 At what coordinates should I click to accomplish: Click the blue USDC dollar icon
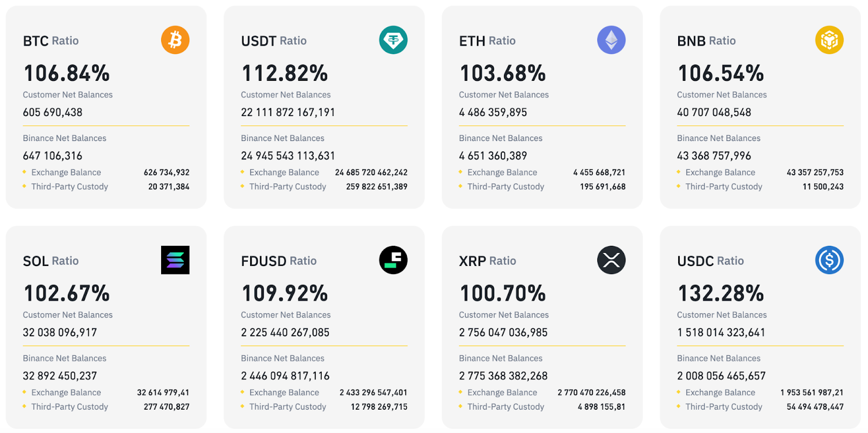(x=829, y=260)
